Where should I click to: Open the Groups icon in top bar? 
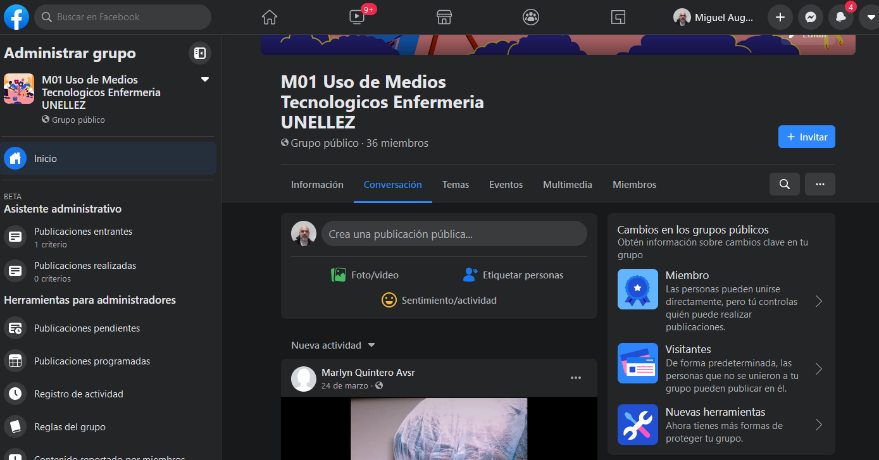pyautogui.click(x=531, y=17)
